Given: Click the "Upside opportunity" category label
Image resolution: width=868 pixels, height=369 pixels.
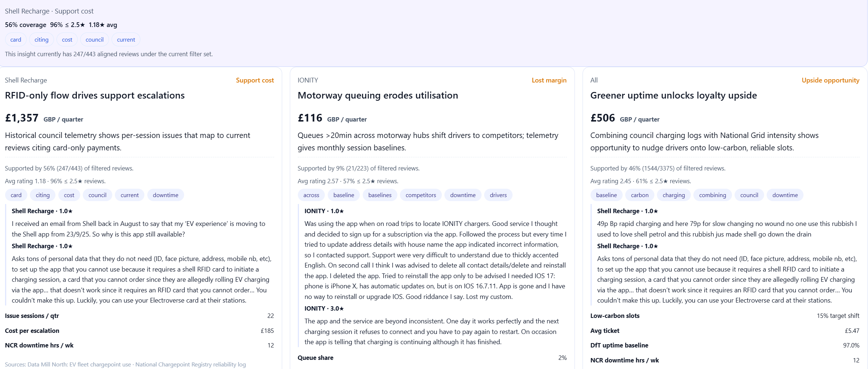Looking at the screenshot, I should click(x=830, y=80).
